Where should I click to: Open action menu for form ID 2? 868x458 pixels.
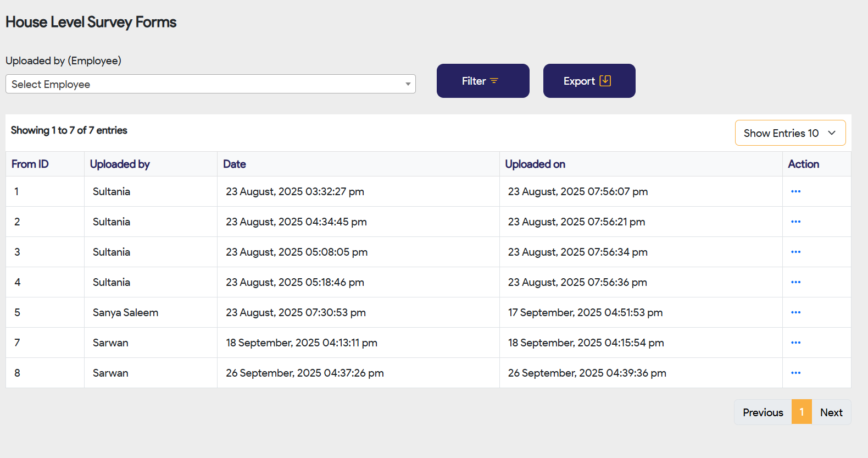[x=795, y=222]
